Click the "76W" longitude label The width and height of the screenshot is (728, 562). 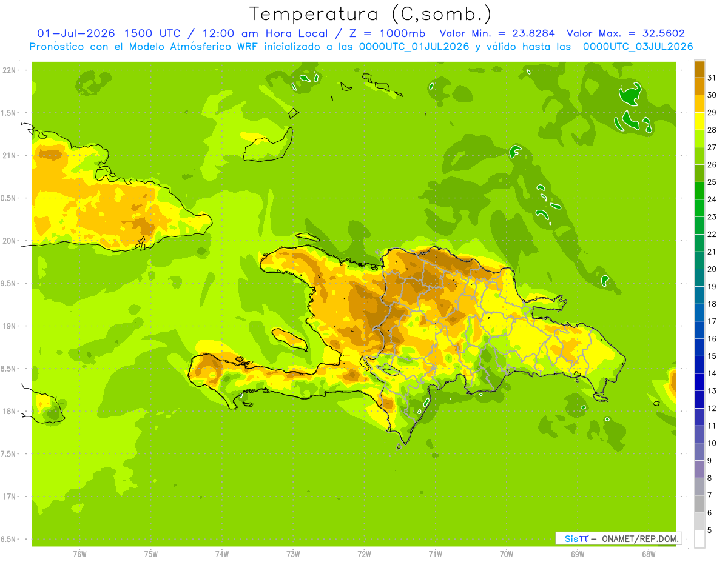point(79,554)
